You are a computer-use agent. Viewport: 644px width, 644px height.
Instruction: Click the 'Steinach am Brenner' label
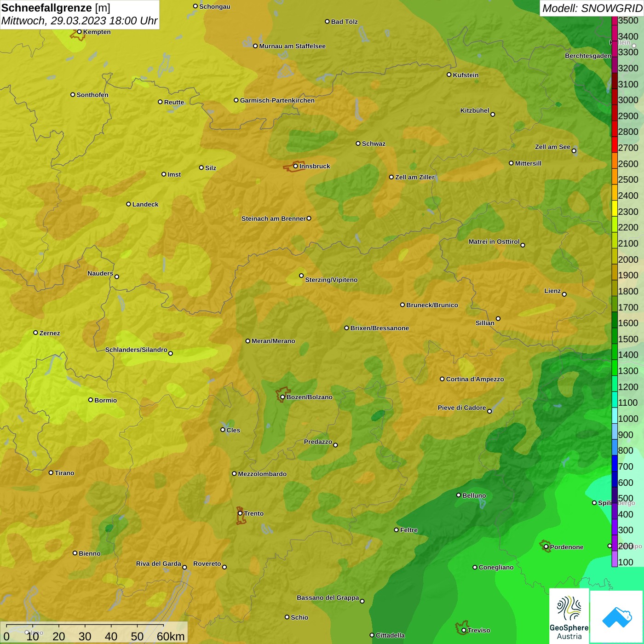point(273,218)
